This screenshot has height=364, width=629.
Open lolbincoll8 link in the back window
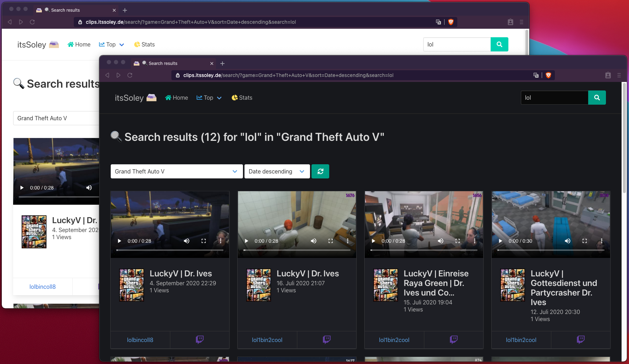(x=43, y=287)
